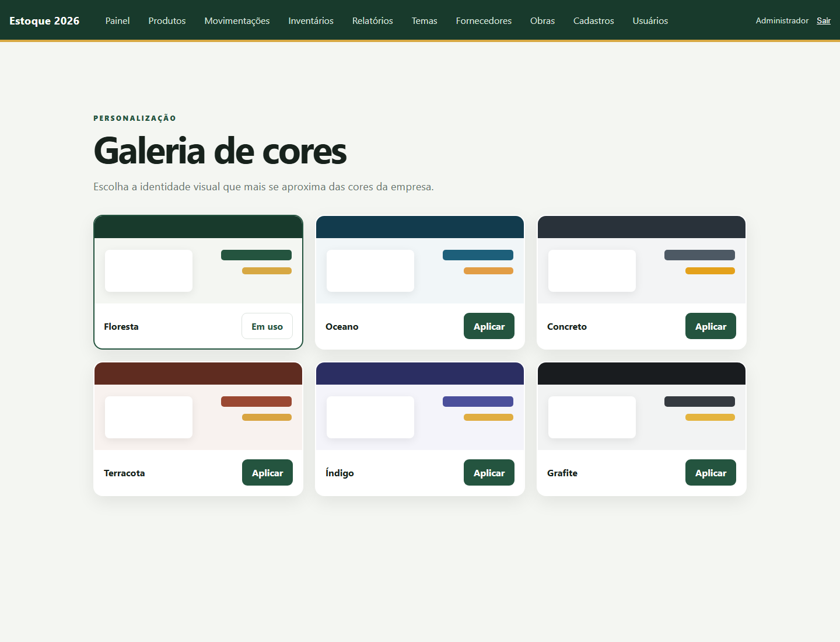
Task: Click the white preview box in Oceano card
Action: [370, 271]
